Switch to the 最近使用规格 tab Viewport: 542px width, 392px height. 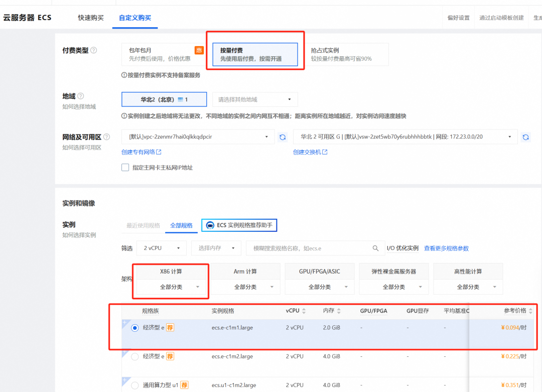143,226
